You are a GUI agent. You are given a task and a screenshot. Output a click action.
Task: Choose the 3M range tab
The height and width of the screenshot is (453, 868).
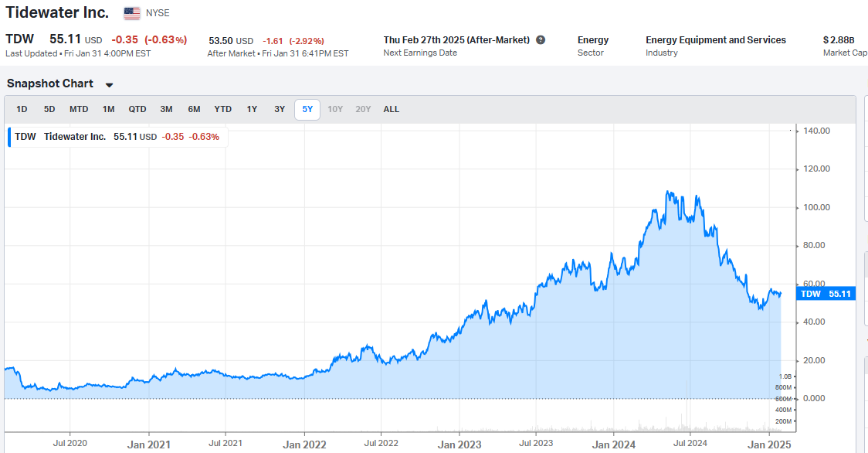point(166,109)
